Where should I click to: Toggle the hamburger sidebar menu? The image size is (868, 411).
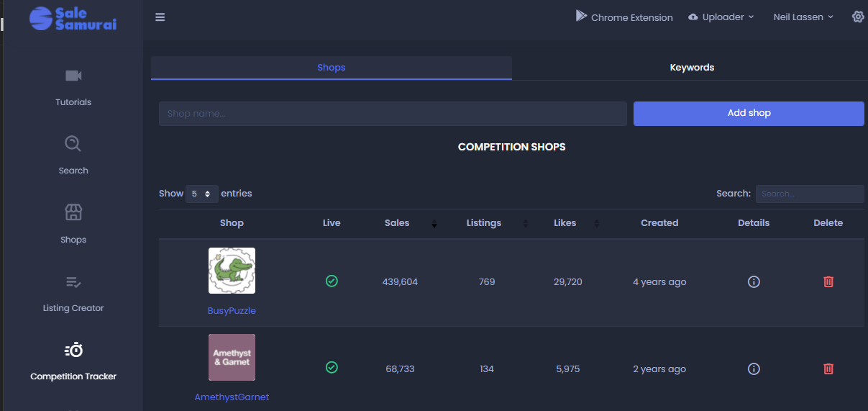coord(160,17)
